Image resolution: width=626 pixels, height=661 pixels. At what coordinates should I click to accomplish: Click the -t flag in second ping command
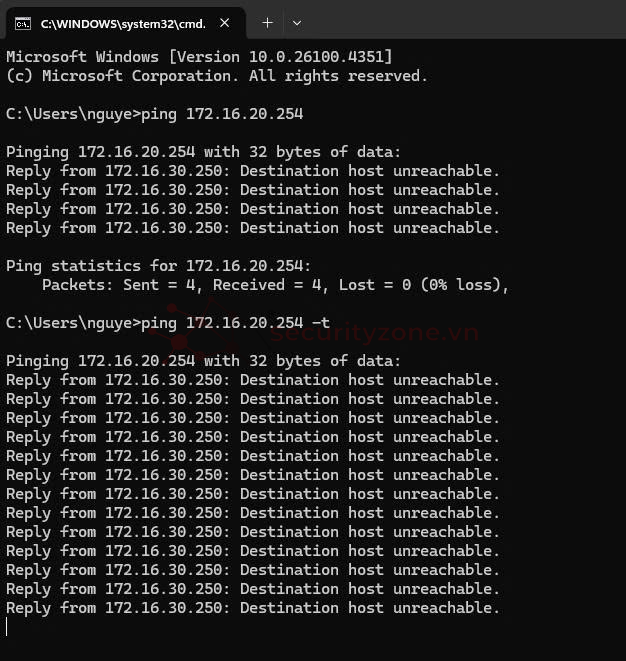321,323
